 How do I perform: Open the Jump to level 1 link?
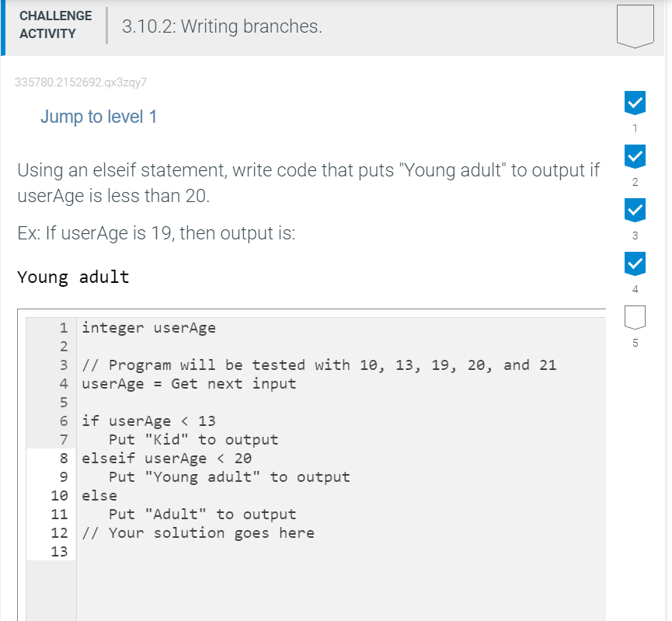click(98, 117)
